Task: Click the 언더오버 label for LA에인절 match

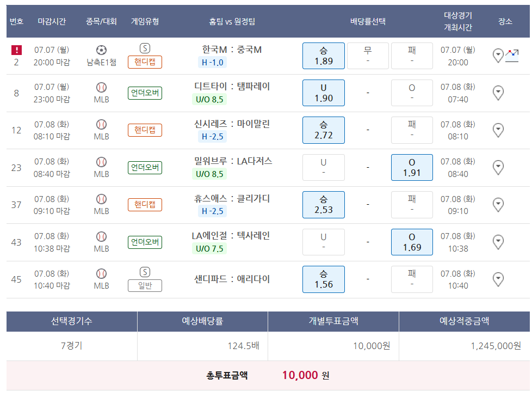Action: click(145, 242)
